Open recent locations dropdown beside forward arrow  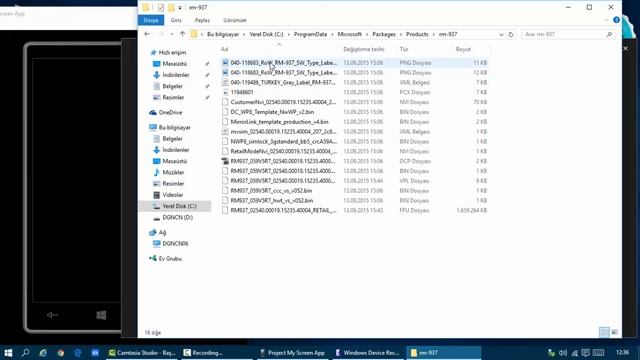[x=172, y=34]
